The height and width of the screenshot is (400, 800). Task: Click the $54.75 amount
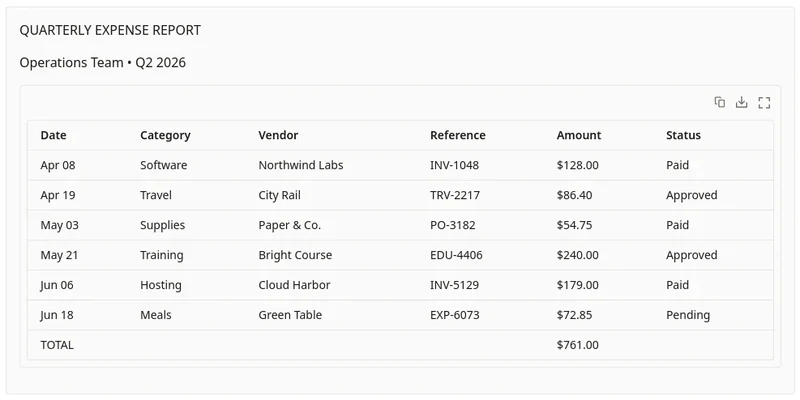[x=574, y=226]
